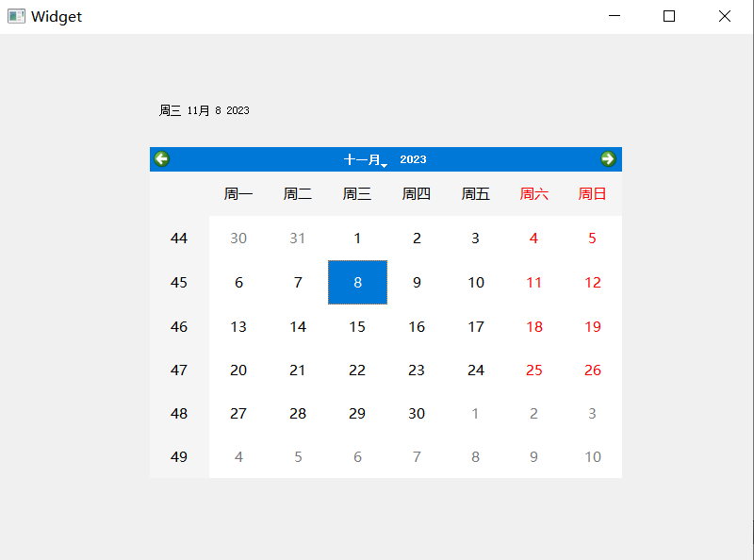The image size is (754, 560).
Task: Select November 27
Action: [x=238, y=413]
